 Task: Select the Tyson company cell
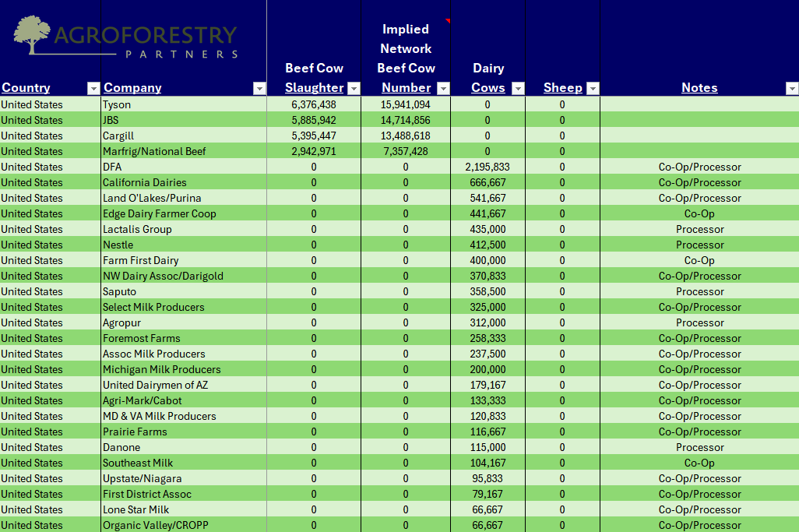coord(184,104)
